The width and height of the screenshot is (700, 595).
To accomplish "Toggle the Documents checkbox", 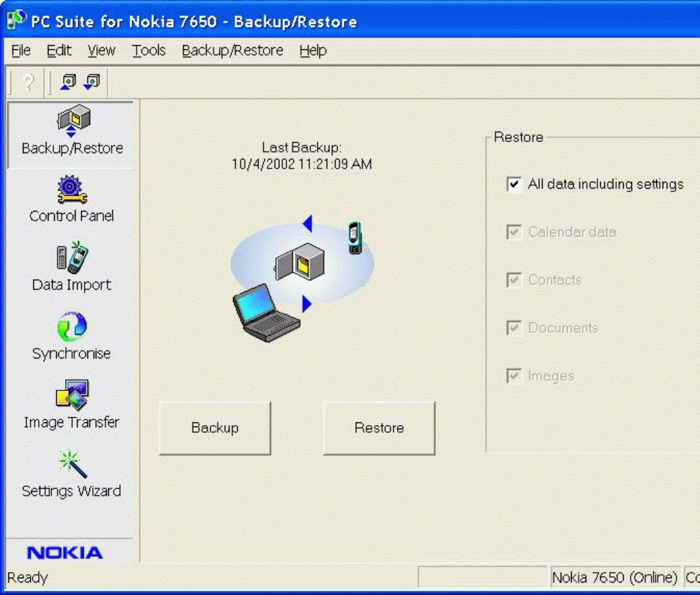I will (514, 328).
